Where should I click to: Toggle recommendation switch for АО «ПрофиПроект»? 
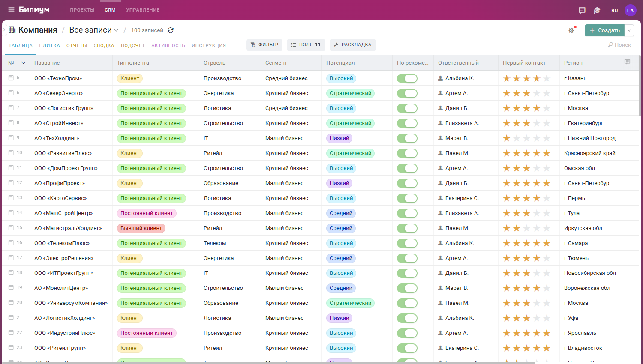coord(407,183)
